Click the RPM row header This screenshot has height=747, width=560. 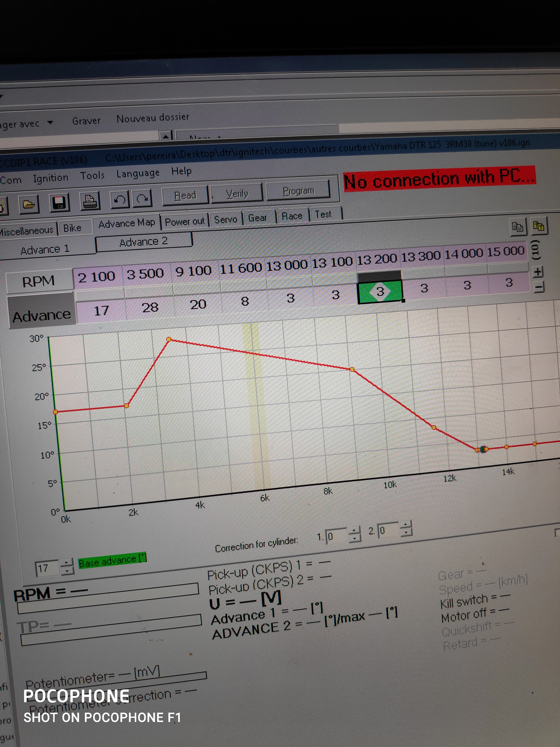(x=39, y=281)
